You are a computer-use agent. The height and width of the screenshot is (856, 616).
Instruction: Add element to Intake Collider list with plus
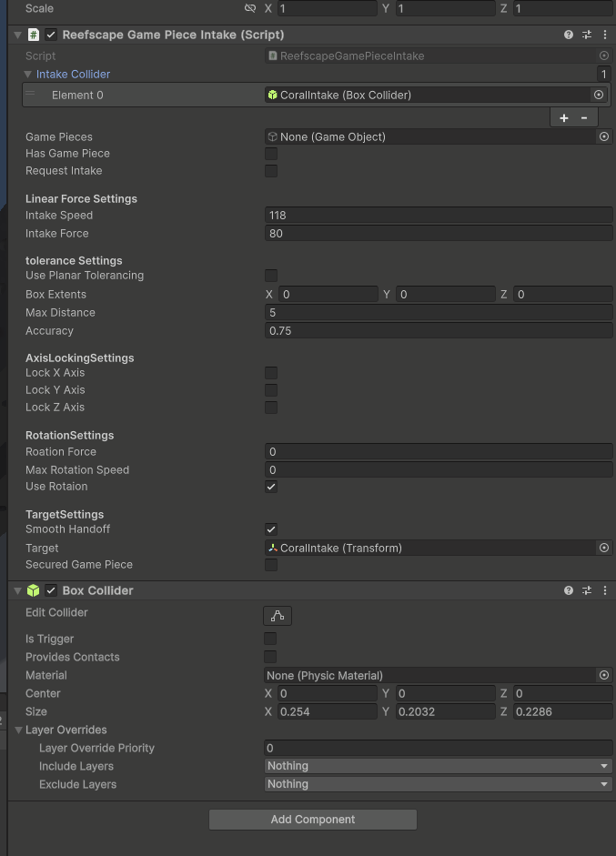coord(564,117)
